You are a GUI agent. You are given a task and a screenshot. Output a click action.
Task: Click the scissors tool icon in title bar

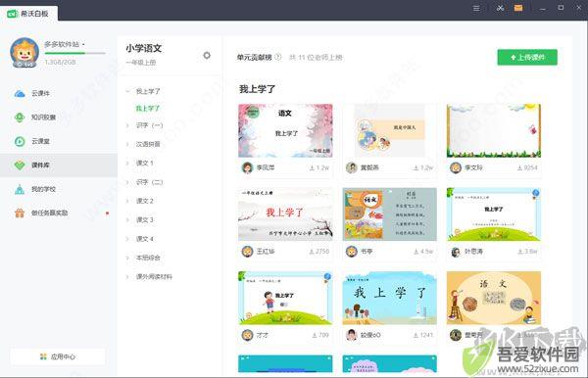point(500,8)
